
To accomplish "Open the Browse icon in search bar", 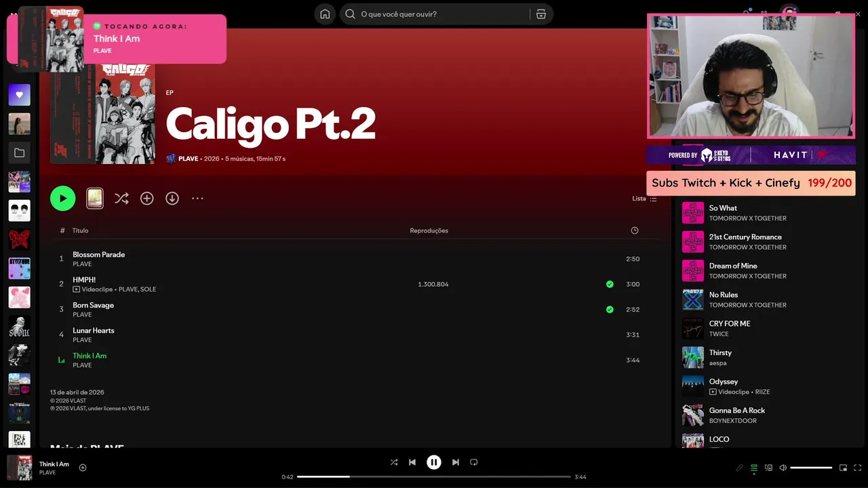I will click(540, 14).
